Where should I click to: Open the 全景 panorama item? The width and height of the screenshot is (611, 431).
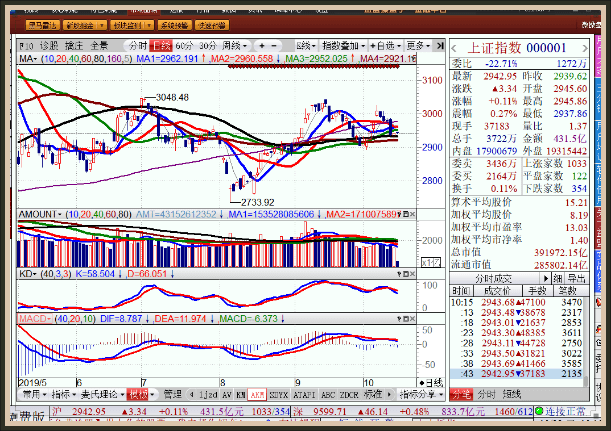point(99,46)
